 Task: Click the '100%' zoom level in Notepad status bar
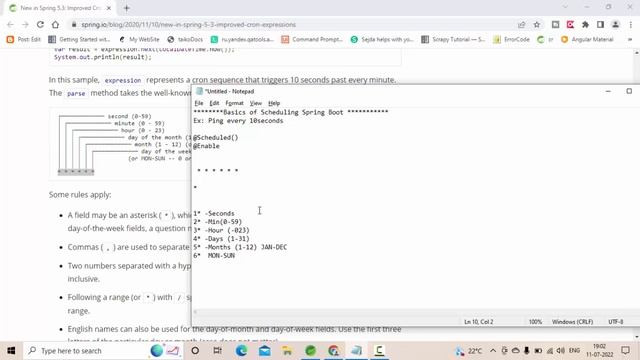pyautogui.click(x=535, y=322)
